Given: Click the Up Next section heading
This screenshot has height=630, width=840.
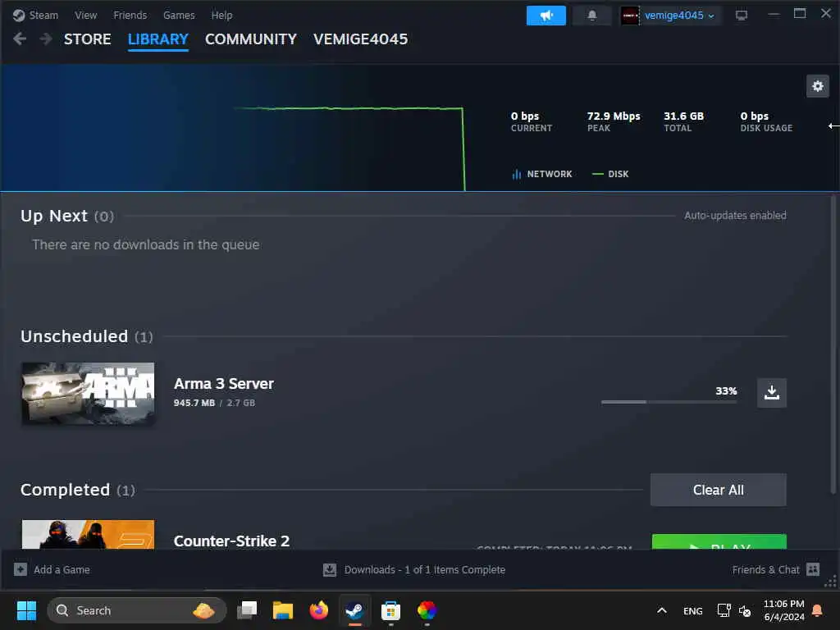Looking at the screenshot, I should pos(53,216).
